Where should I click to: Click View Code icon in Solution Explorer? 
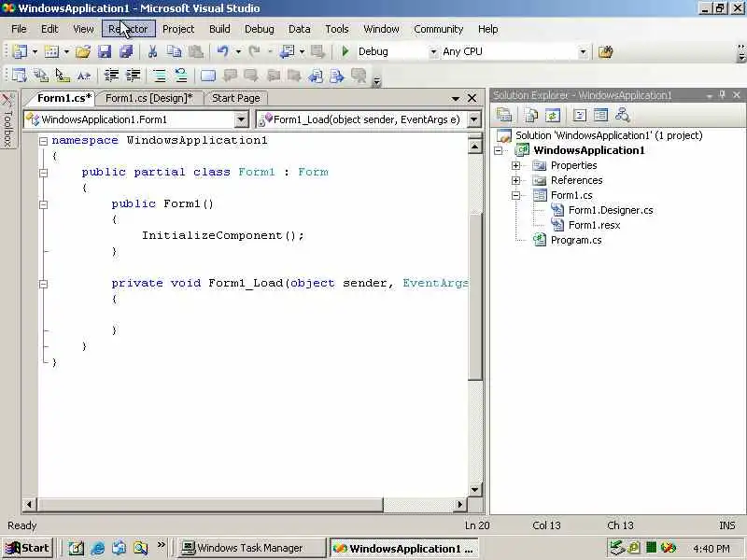coord(579,115)
